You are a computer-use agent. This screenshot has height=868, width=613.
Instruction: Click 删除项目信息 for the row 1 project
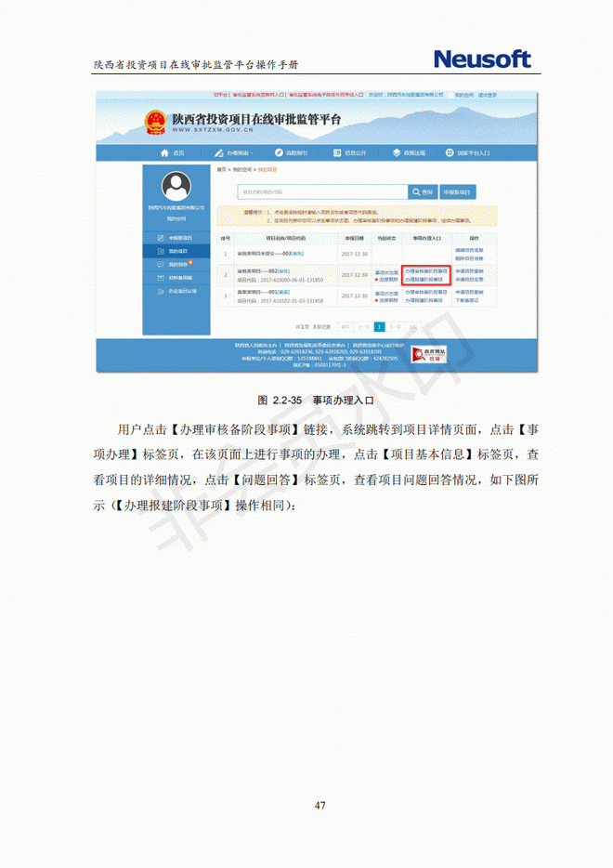coord(469,258)
